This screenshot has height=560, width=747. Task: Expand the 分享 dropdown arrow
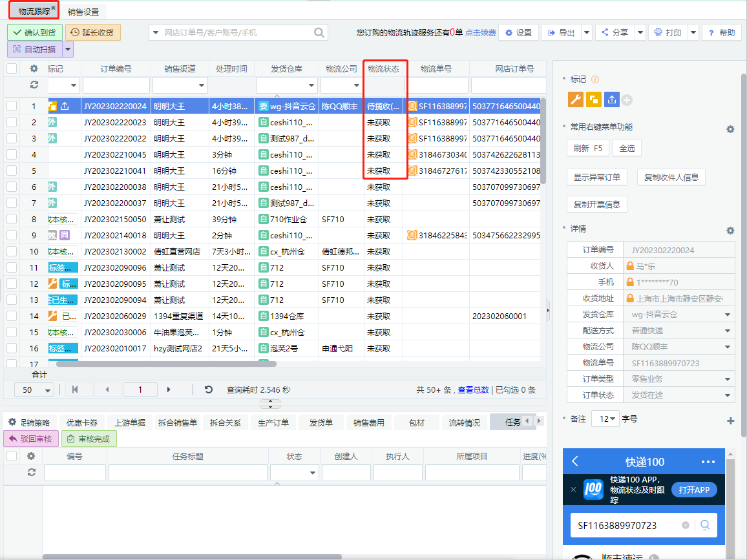[640, 32]
